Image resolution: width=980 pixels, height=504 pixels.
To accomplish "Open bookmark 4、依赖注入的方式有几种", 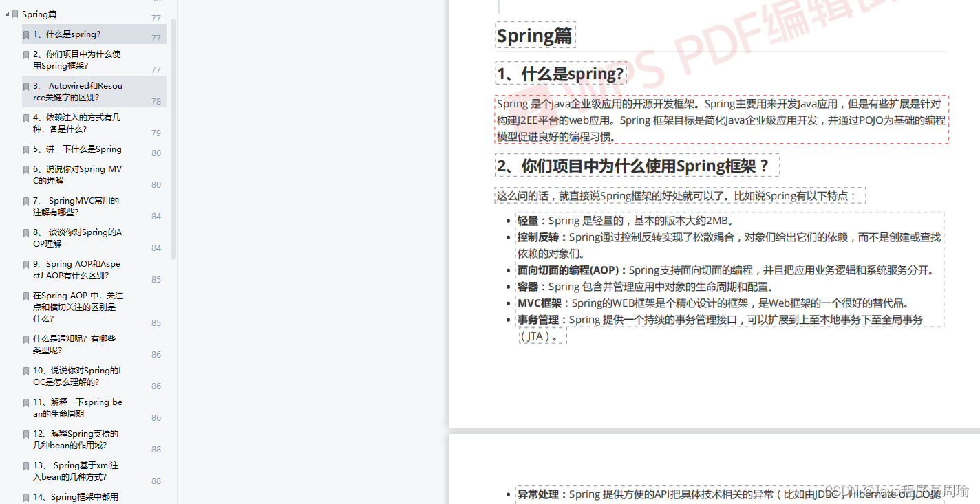I will coord(77,123).
